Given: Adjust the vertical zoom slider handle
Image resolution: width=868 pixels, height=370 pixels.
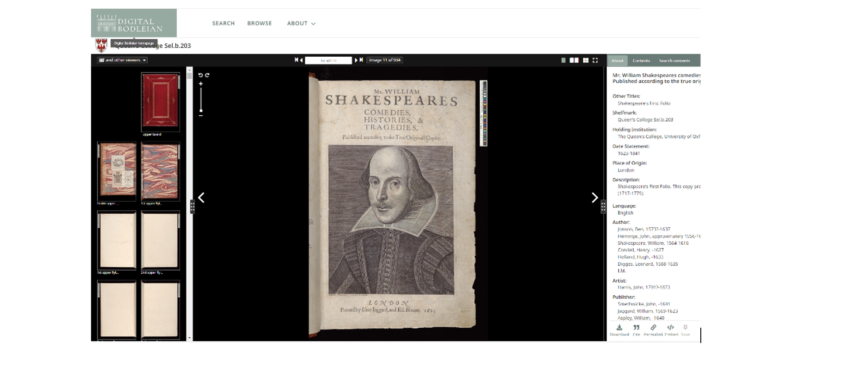Looking at the screenshot, I should coord(201,110).
